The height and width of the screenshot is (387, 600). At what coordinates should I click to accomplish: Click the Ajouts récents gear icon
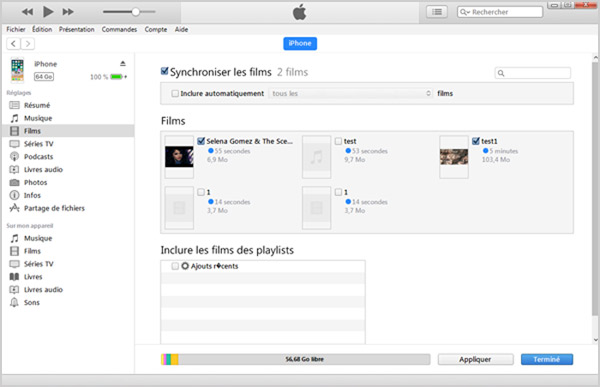[185, 266]
